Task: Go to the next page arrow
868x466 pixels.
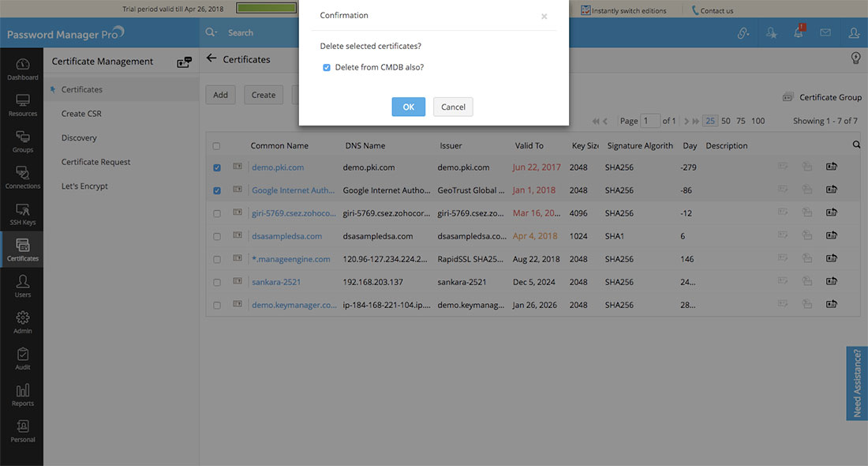Action: coord(687,122)
